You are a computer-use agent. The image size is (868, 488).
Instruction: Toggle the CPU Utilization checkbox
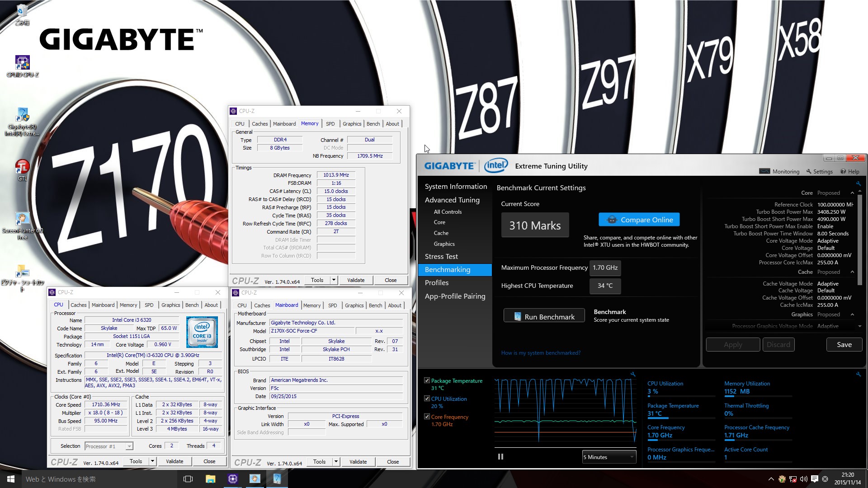tap(427, 399)
